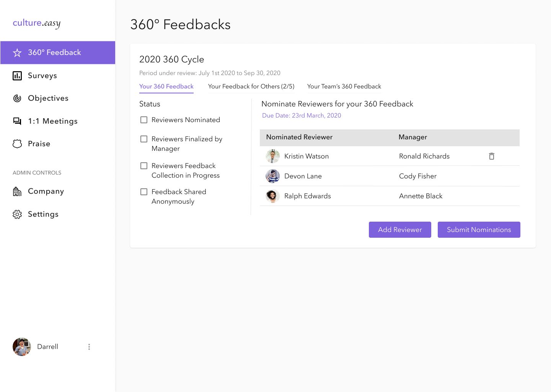Click the 360° Feedback star icon
This screenshot has height=392, width=551.
pos(17,53)
